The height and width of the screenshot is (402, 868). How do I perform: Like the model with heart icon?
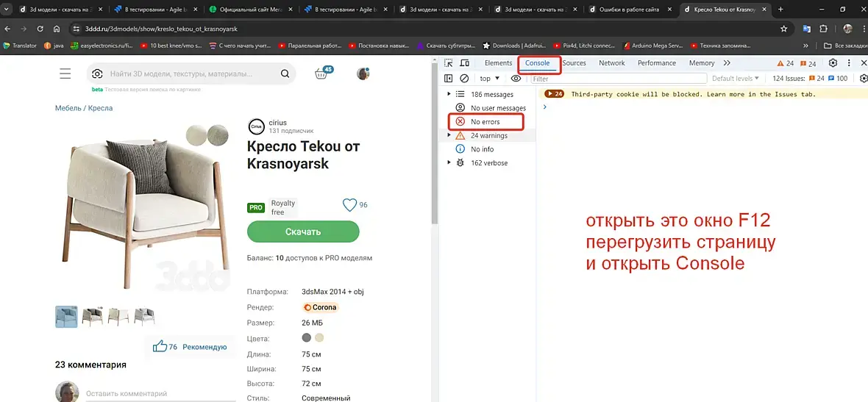coord(349,205)
